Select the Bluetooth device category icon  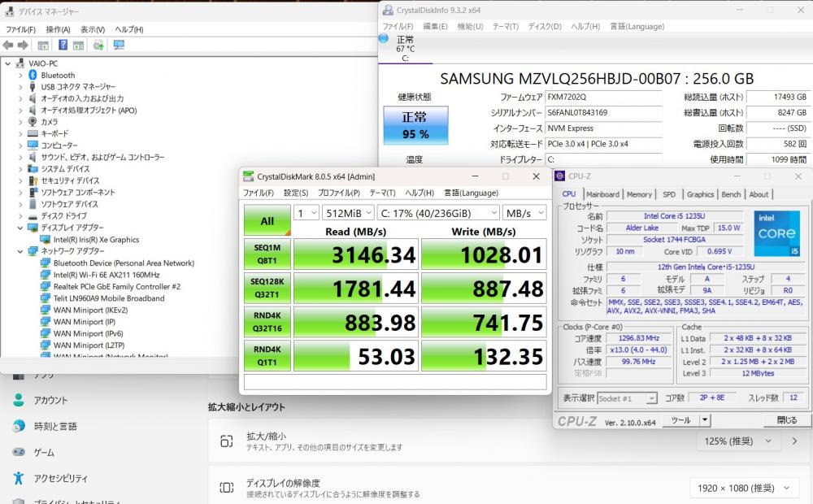[x=33, y=75]
